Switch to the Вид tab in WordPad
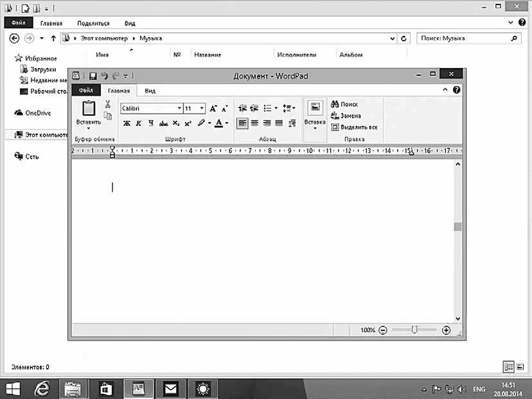The image size is (532, 399). pos(150,91)
